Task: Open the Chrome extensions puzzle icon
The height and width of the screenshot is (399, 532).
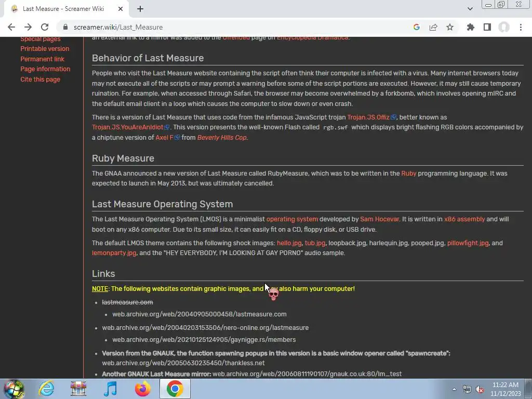Action: coord(471,27)
